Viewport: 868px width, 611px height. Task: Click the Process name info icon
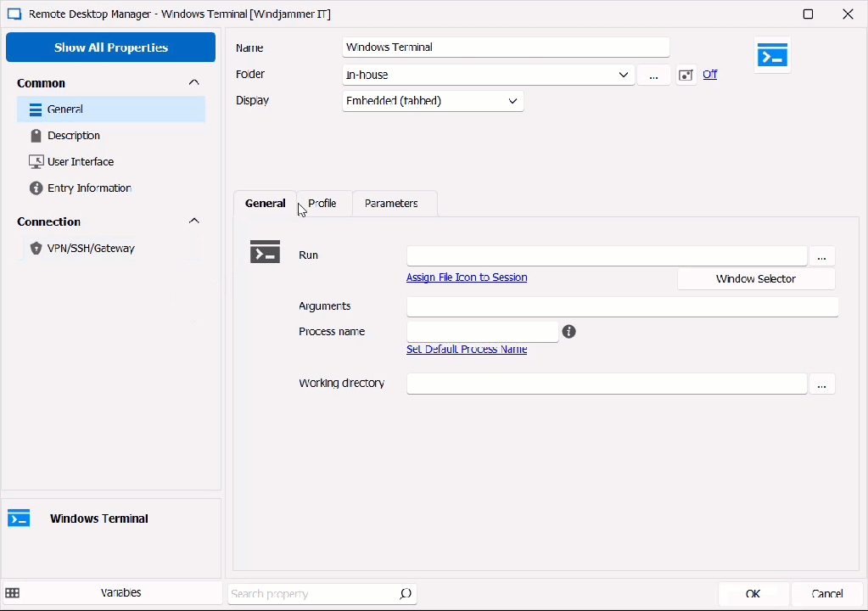[x=568, y=331]
